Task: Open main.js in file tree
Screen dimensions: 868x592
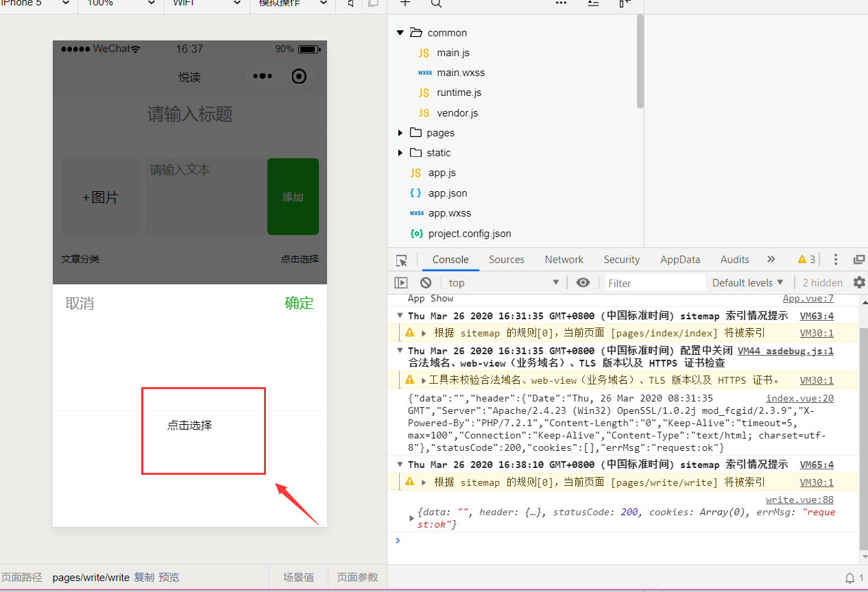Action: (x=453, y=53)
